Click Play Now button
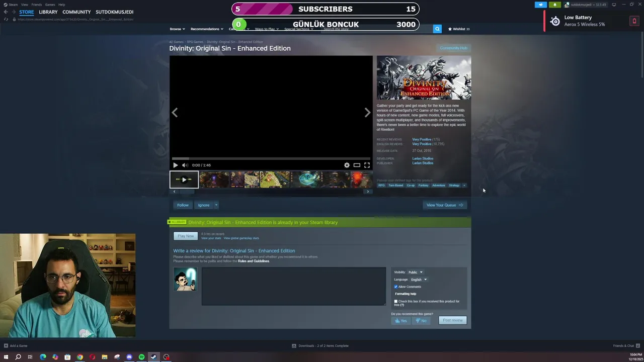The image size is (644, 362). (186, 236)
